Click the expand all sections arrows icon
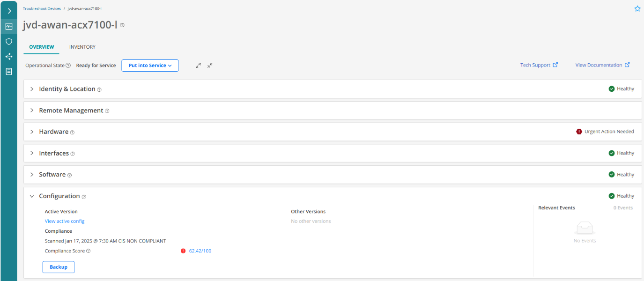 (198, 66)
